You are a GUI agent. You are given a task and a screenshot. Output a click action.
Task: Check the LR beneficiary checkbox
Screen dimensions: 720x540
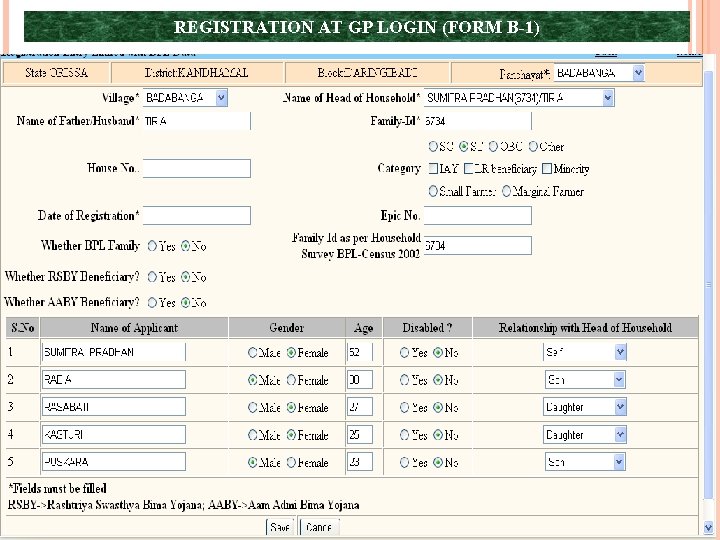(468, 169)
